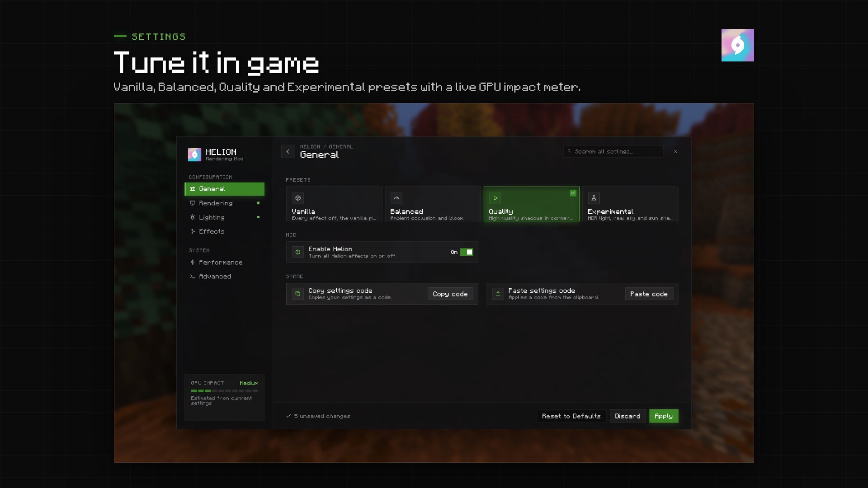Discard the unsaved changes
The height and width of the screenshot is (488, 868).
(x=627, y=416)
